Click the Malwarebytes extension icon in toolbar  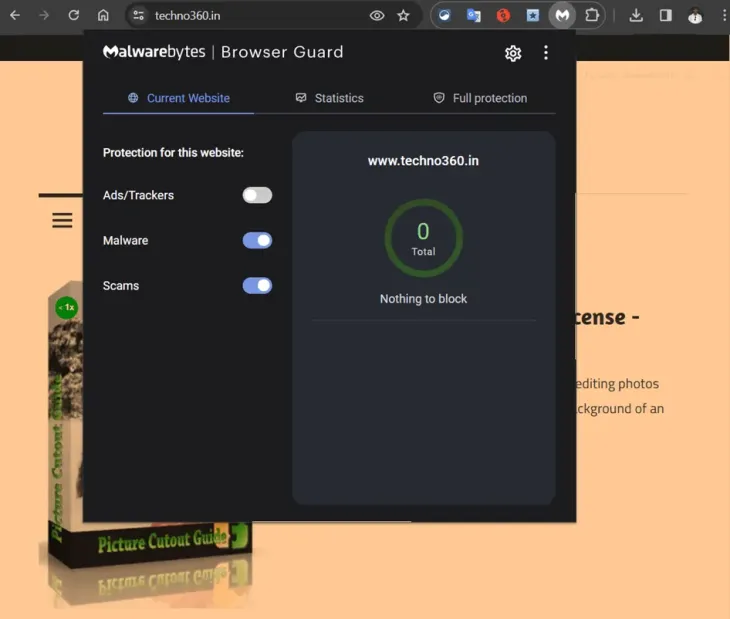point(563,15)
